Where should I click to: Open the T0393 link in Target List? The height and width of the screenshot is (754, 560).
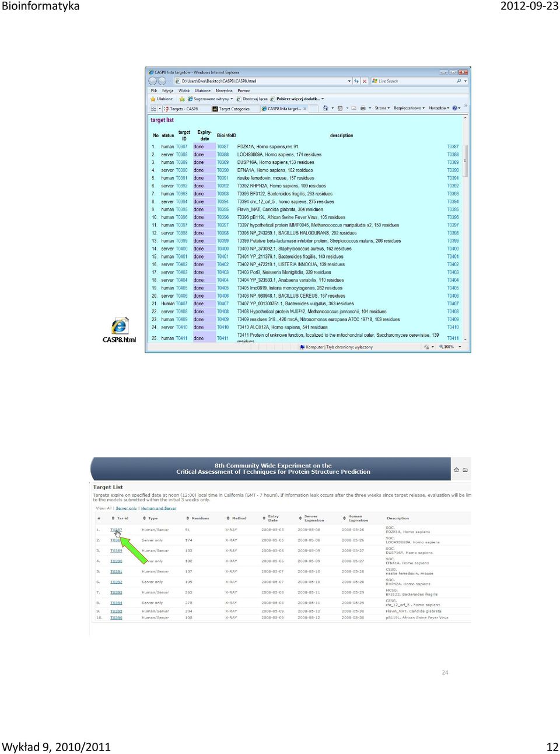(116, 592)
